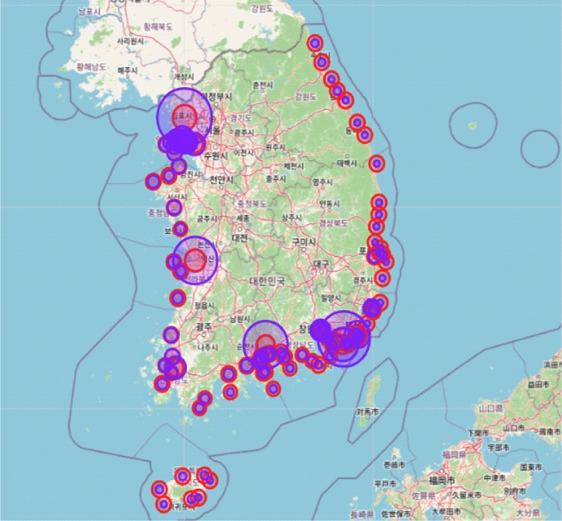The image size is (562, 521).
Task: Click the 제천시 city label
Action: [x=294, y=166]
